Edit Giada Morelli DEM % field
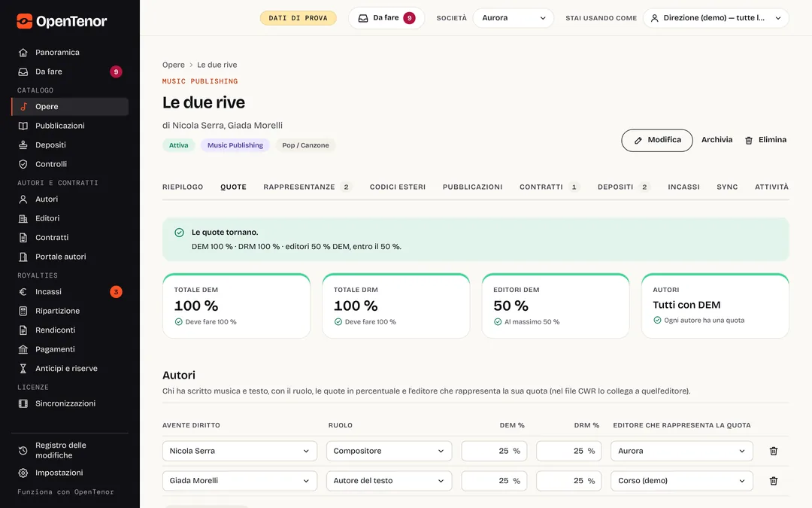812x508 pixels. [494, 480]
